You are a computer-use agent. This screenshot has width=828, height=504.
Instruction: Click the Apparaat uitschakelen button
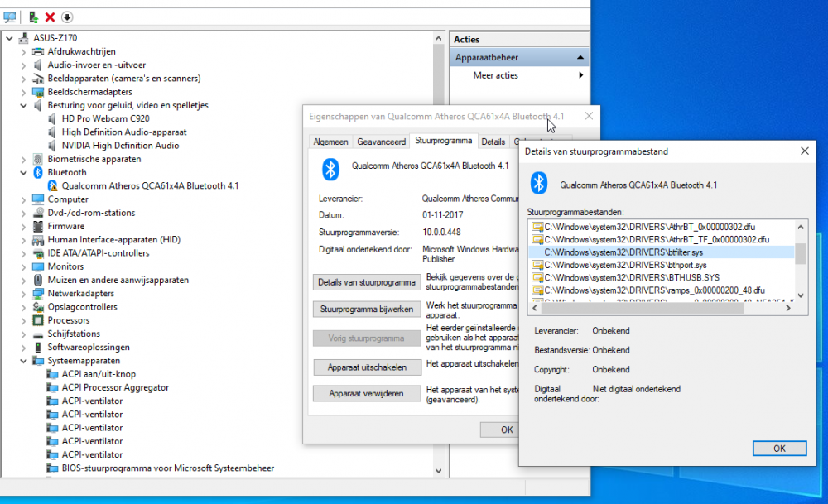pos(367,367)
